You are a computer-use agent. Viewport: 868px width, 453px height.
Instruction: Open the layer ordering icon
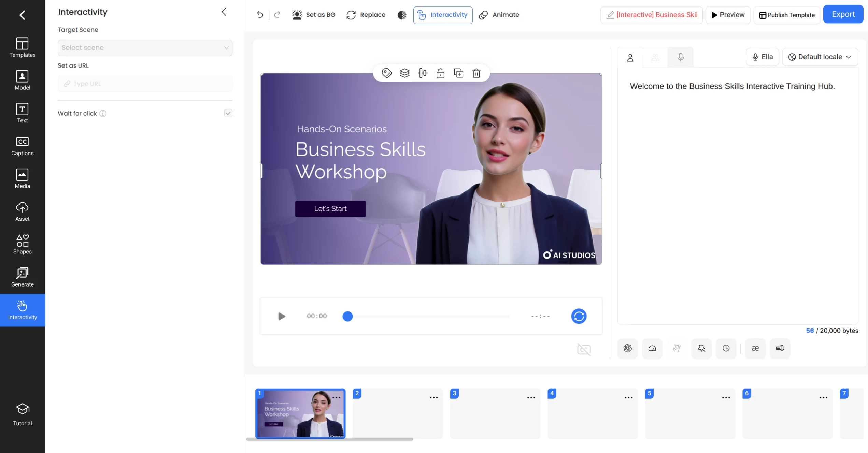[x=404, y=73]
